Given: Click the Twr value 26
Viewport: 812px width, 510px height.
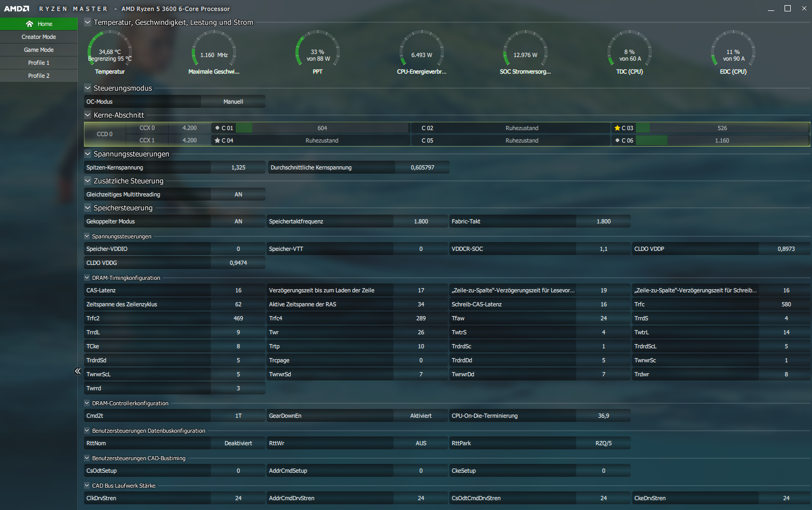Looking at the screenshot, I should [421, 332].
